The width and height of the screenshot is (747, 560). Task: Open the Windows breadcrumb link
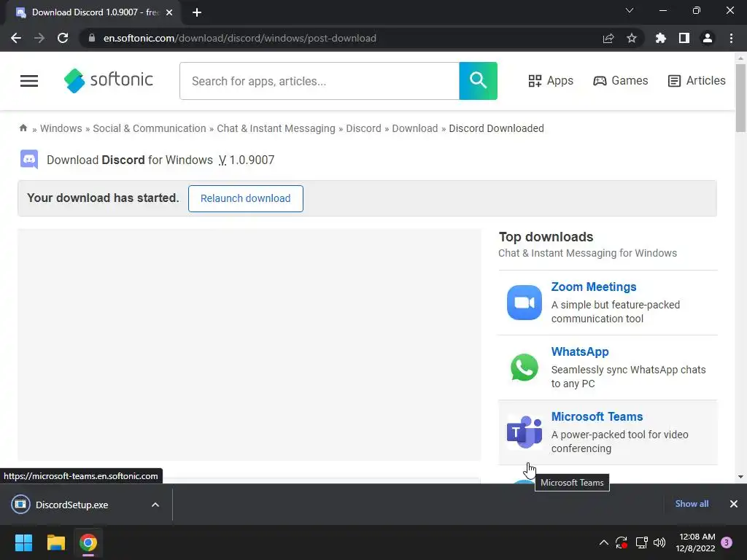pos(61,128)
